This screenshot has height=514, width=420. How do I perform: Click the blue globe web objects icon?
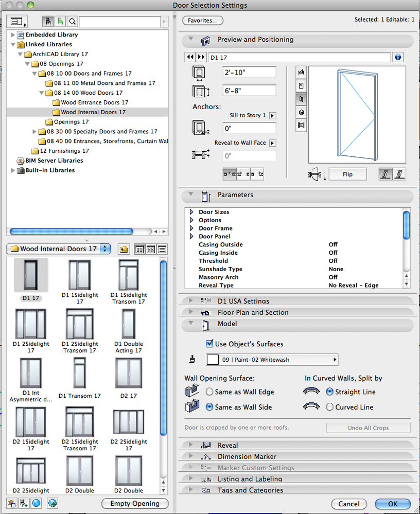[x=37, y=503]
